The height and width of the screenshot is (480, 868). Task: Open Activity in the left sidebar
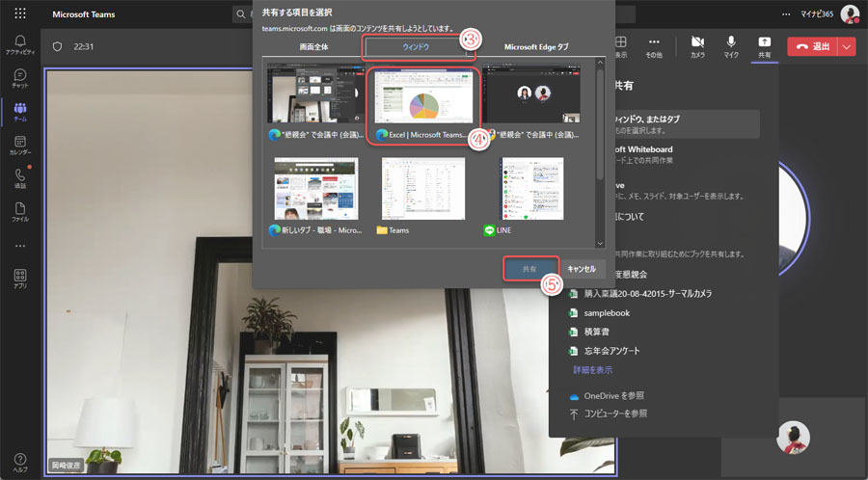20,44
